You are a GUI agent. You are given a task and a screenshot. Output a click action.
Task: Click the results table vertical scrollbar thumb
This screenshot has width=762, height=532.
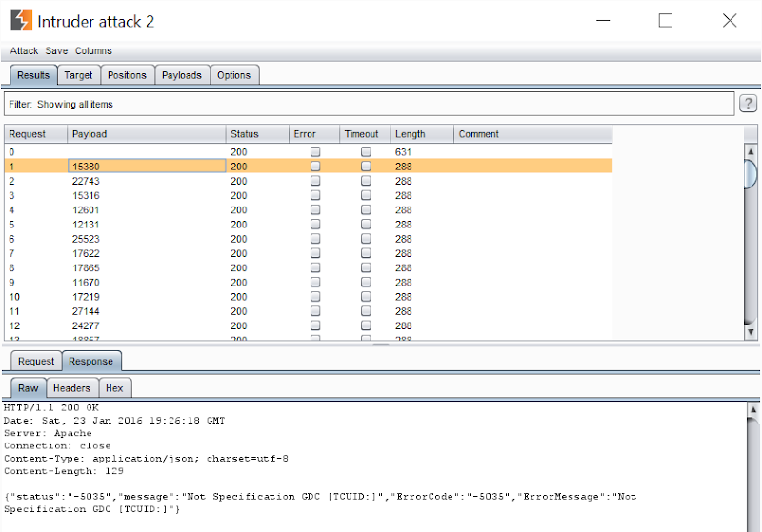pos(751,174)
